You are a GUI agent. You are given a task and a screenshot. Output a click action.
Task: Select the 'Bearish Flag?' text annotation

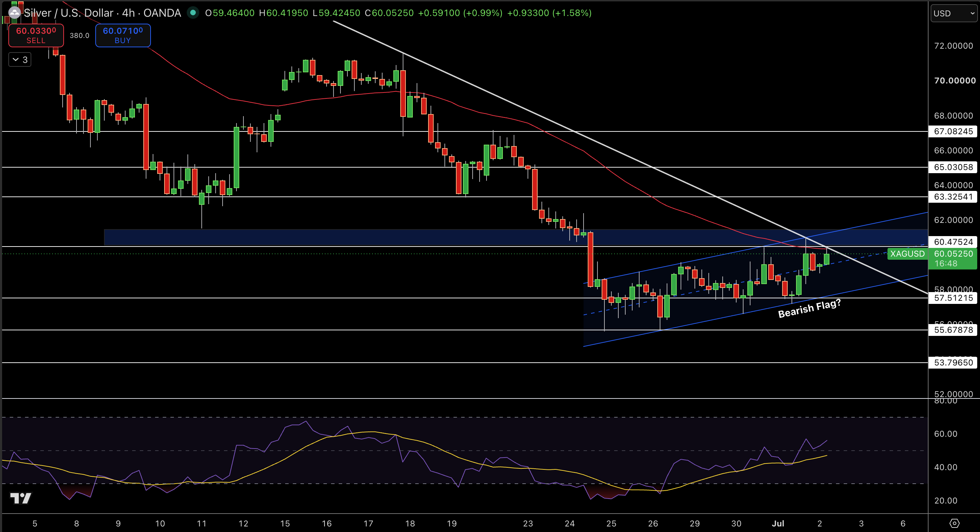(809, 308)
